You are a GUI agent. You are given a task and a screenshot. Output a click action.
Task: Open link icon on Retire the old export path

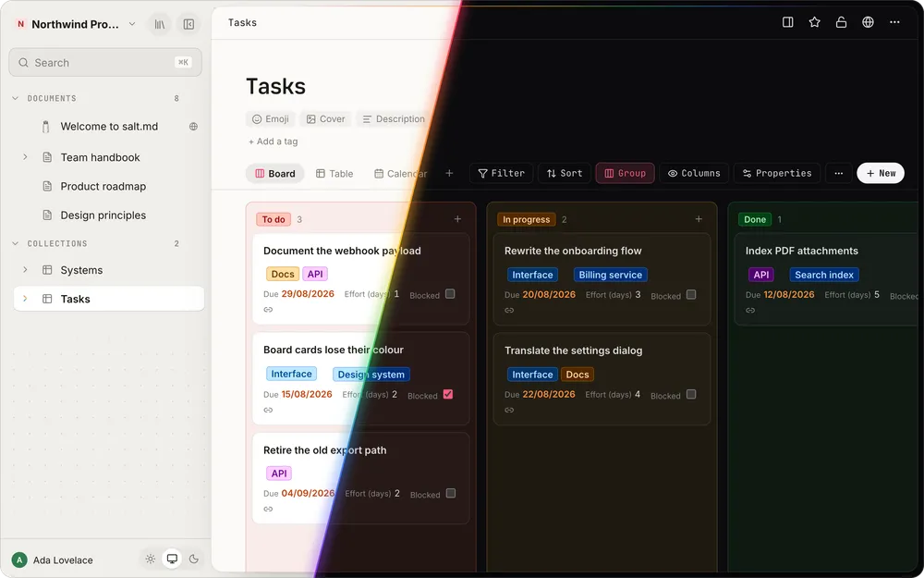point(268,509)
